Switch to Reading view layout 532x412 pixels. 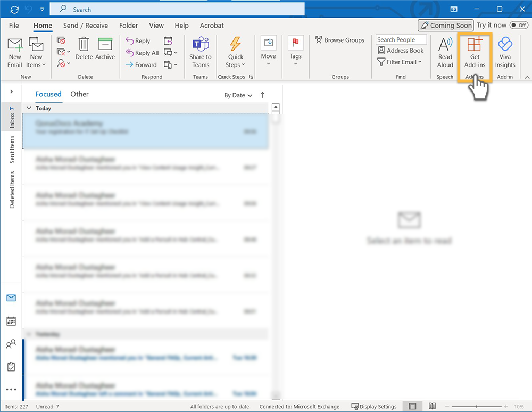(432, 406)
